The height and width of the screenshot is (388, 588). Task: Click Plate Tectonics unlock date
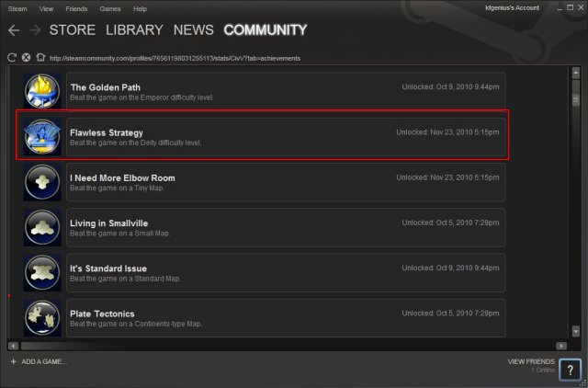450,314
